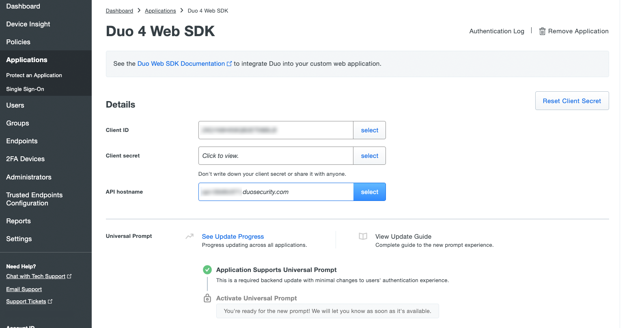Click the Client secret field to view

coord(276,156)
